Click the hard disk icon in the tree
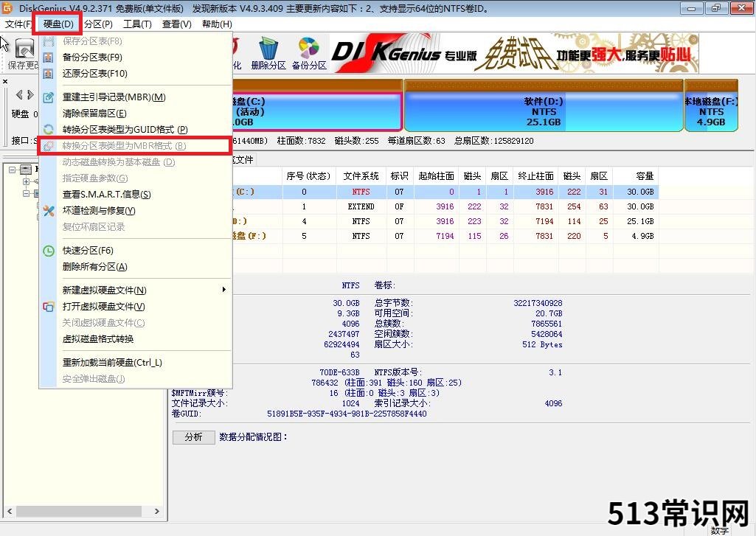756x536 pixels. [26, 170]
